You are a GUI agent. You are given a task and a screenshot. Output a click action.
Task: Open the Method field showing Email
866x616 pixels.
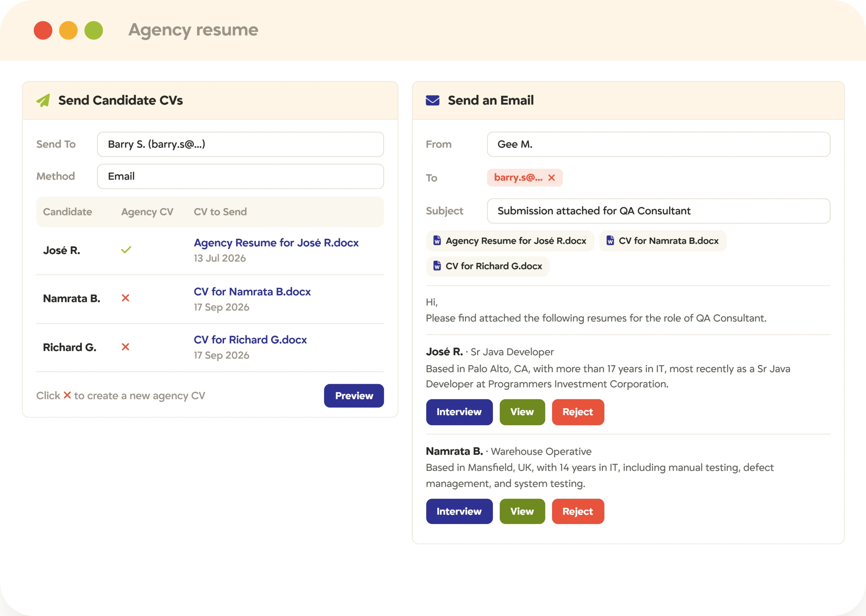point(240,176)
